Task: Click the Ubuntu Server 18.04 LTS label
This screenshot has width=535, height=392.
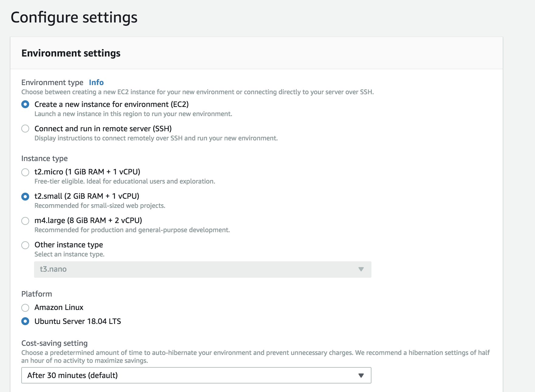Action: (78, 321)
